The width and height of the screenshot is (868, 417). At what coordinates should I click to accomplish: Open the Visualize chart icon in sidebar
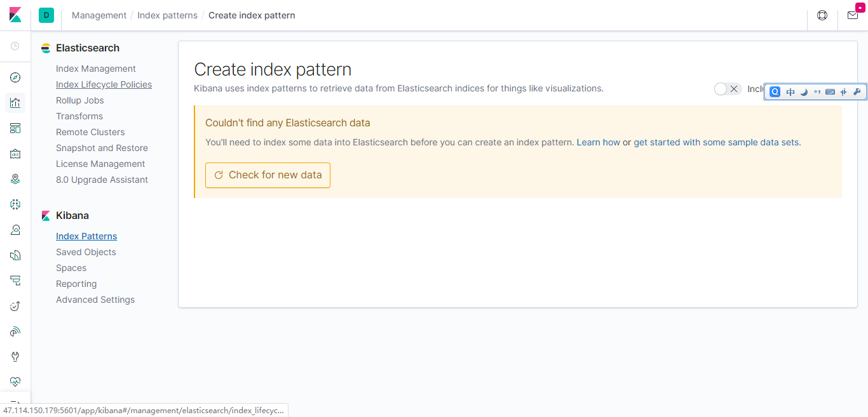click(15, 103)
